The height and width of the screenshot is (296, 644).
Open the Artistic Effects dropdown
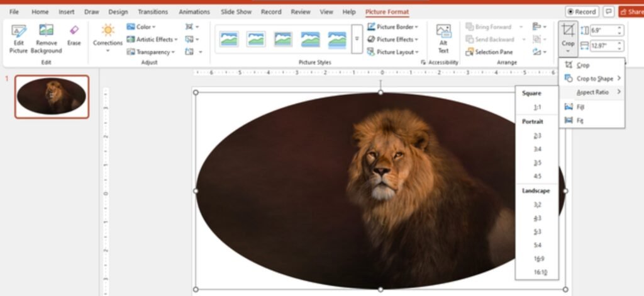point(152,40)
